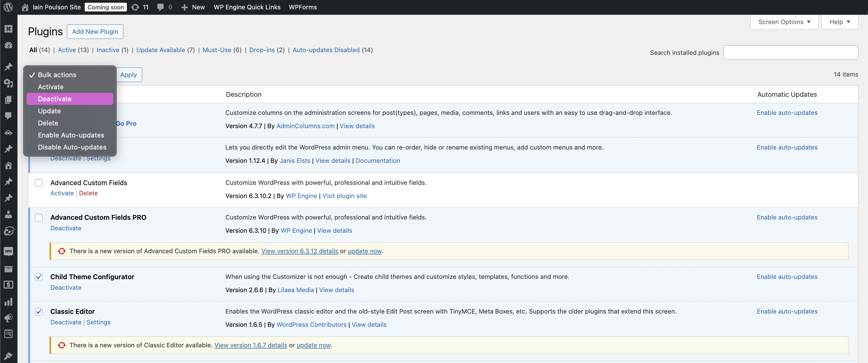868x363 pixels.
Task: Click update icon in Advanced Custom Fields PRO notice
Action: (61, 251)
